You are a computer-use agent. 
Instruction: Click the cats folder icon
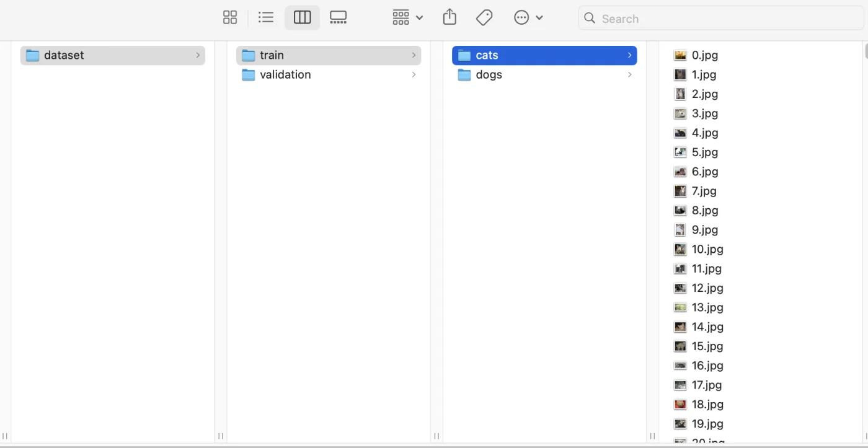pos(464,55)
